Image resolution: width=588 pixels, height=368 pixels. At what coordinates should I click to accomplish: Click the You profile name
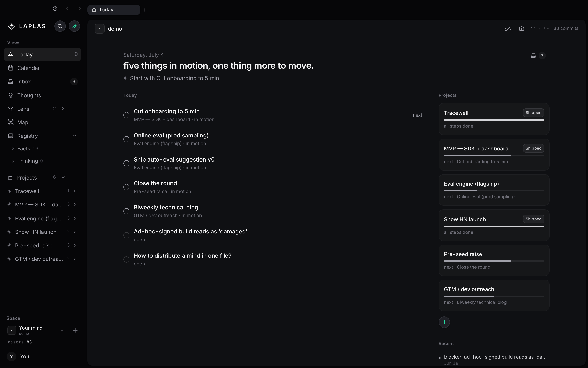(24, 356)
